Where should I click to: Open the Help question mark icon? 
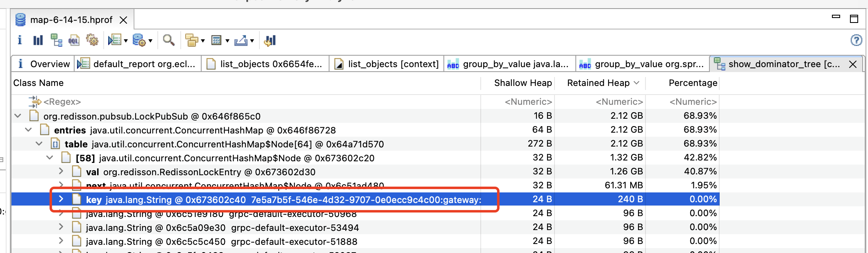click(x=856, y=40)
